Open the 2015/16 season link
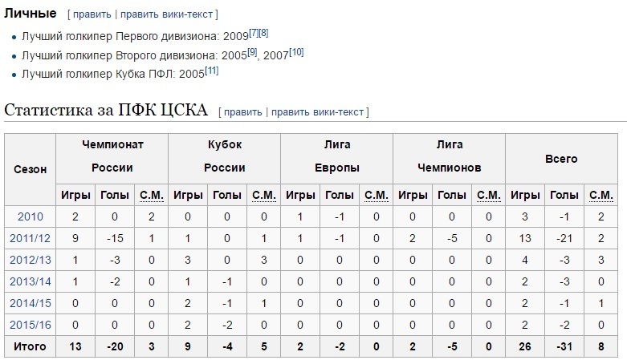Image resolution: width=627 pixels, height=364 pixels. [x=30, y=325]
